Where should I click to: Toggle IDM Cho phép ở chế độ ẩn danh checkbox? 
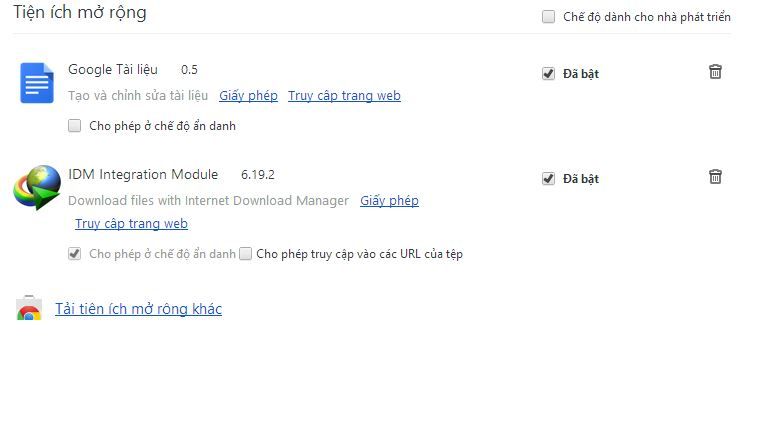click(75, 254)
